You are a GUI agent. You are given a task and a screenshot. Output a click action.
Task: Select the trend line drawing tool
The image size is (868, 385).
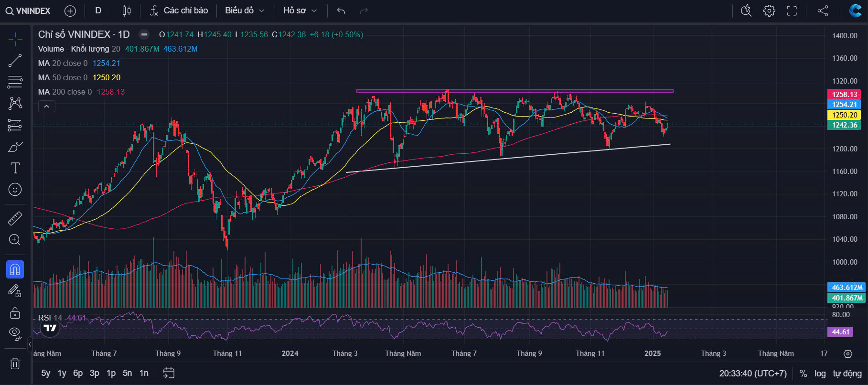[15, 60]
